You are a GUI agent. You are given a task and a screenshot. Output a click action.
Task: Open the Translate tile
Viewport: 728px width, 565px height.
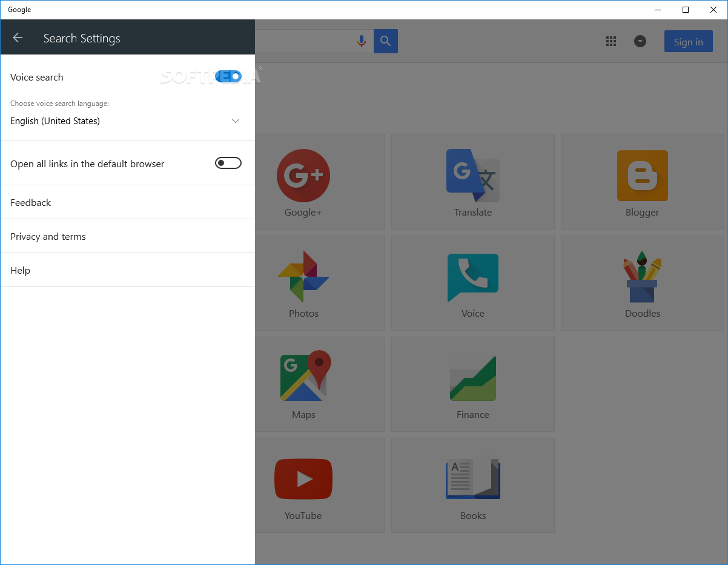[x=473, y=182]
